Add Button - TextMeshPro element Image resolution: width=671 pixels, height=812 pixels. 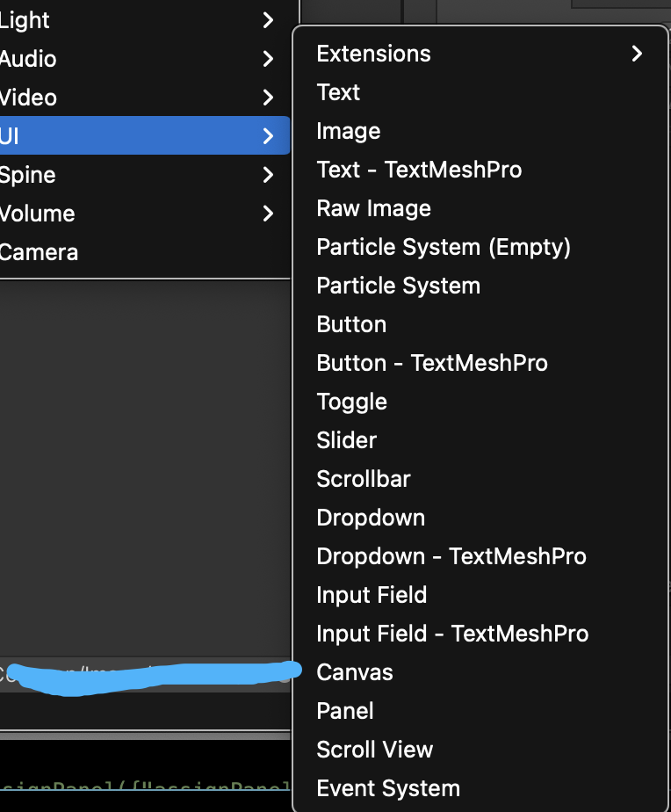pyautogui.click(x=432, y=363)
